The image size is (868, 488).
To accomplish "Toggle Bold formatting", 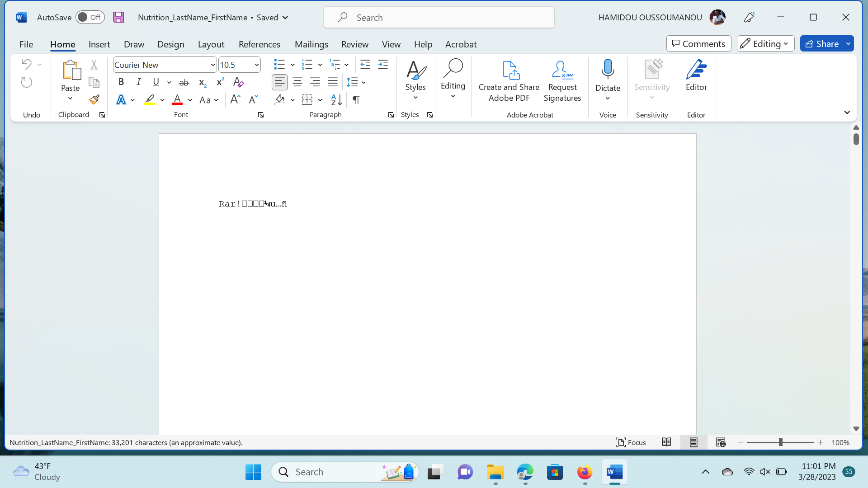I will (x=121, y=82).
